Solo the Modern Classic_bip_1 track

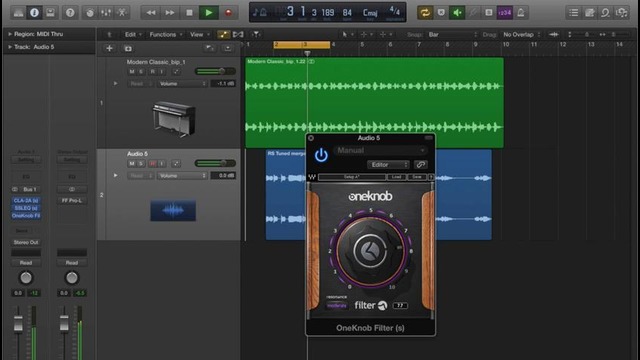(x=141, y=71)
